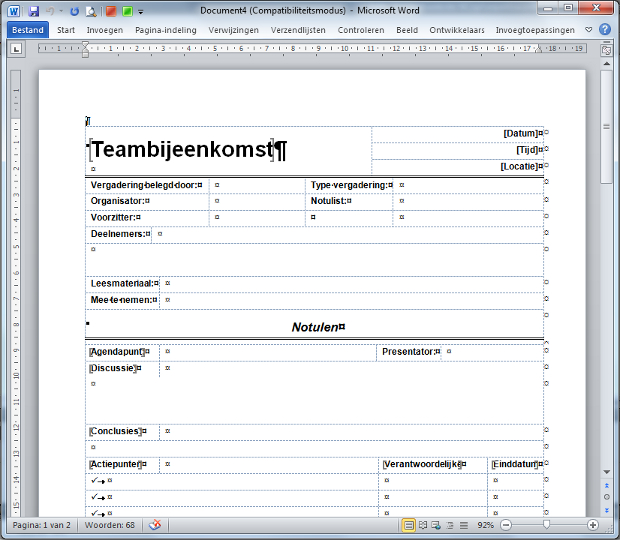Select the [Conclusies] placeholder
This screenshot has height=540, width=620.
115,431
